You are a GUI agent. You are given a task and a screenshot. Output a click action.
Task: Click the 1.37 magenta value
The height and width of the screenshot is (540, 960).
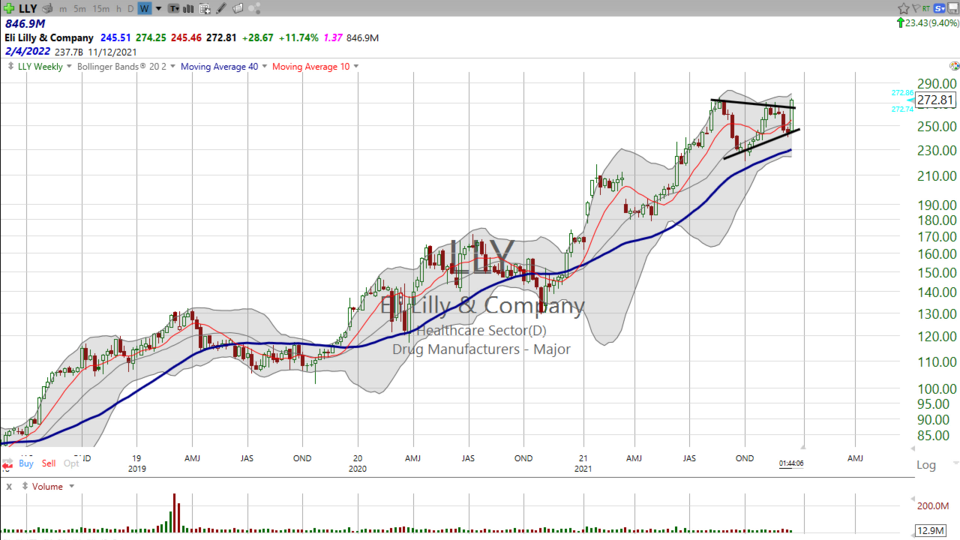pyautogui.click(x=332, y=38)
